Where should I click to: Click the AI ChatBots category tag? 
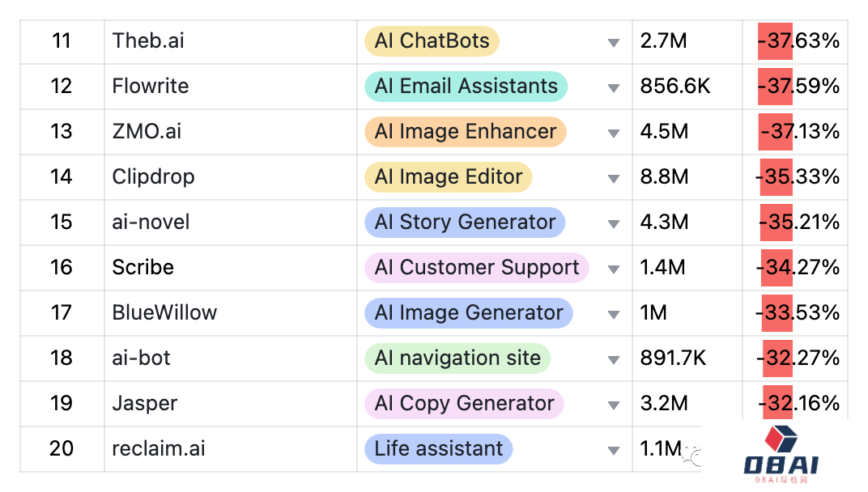pyautogui.click(x=432, y=41)
